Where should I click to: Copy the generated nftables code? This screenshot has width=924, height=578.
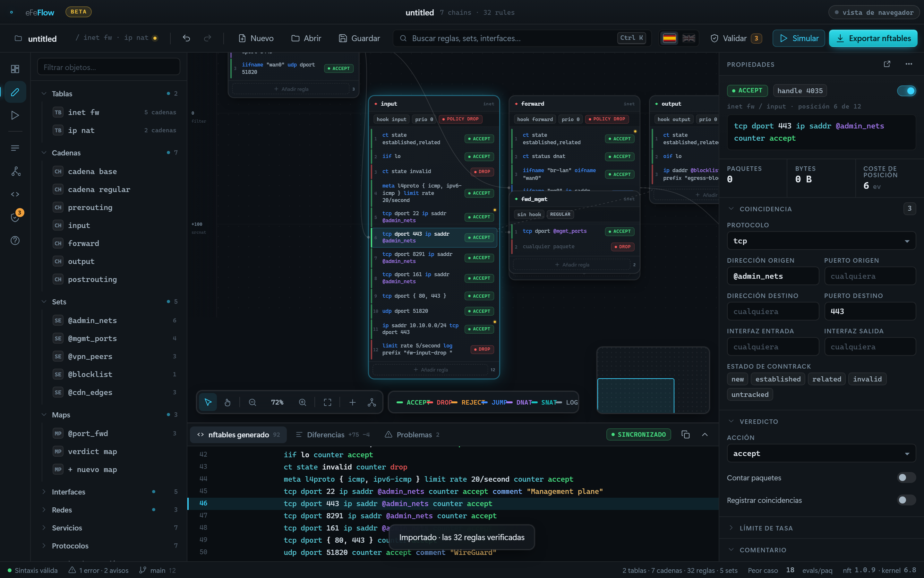pyautogui.click(x=686, y=435)
